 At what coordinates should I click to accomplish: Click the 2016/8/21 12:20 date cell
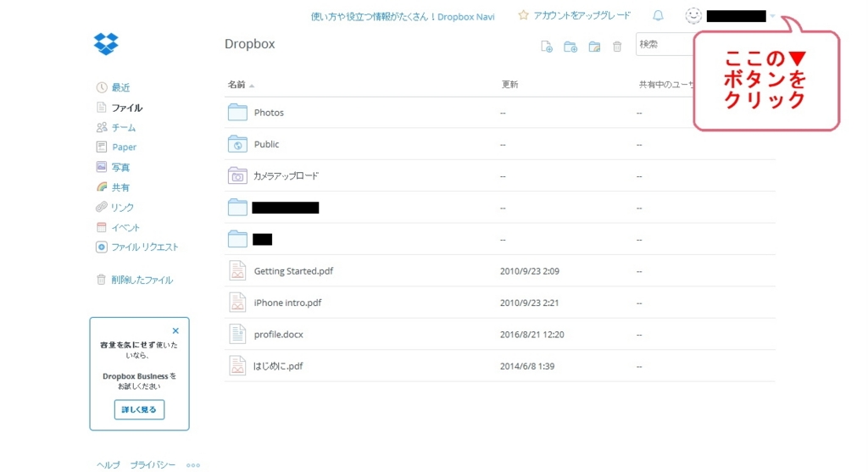click(x=531, y=334)
